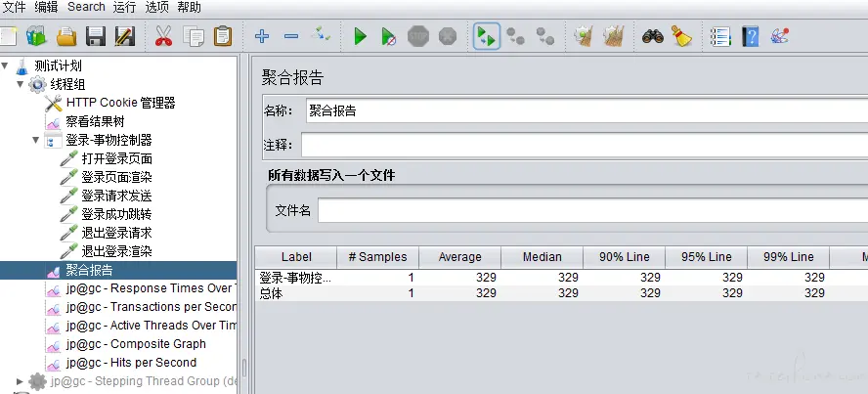Select the highlighted 聚合报告 tree item
Image resolution: width=868 pixels, height=394 pixels.
[x=89, y=270]
